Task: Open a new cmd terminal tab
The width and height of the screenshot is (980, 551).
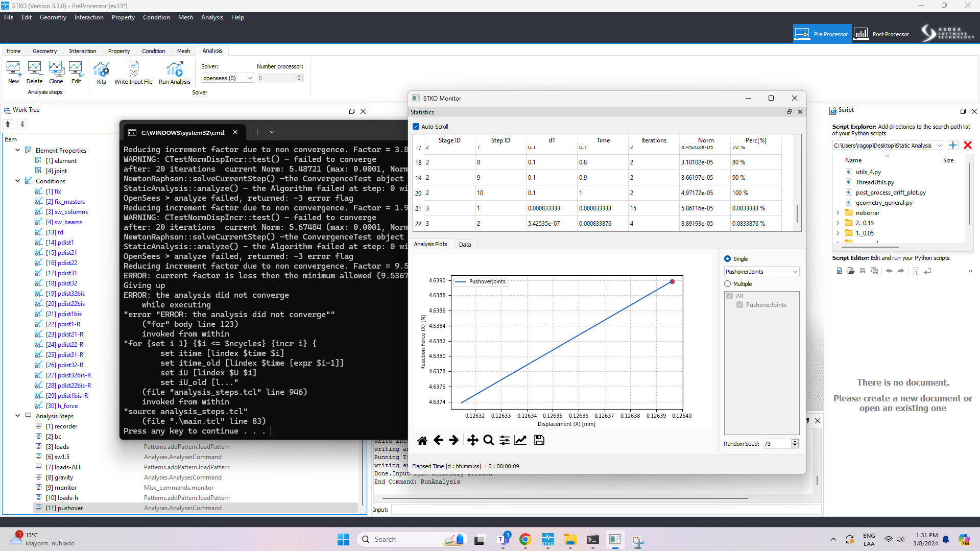Action: (257, 132)
